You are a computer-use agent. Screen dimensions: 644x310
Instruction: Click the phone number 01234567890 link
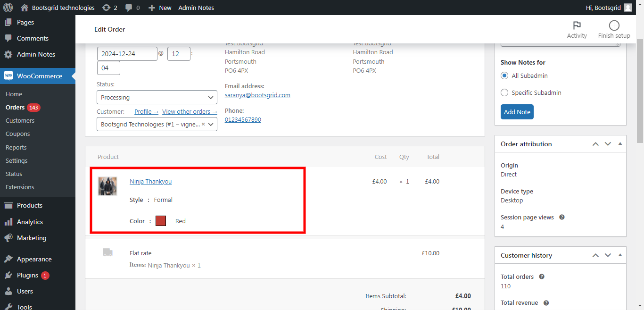coord(243,120)
